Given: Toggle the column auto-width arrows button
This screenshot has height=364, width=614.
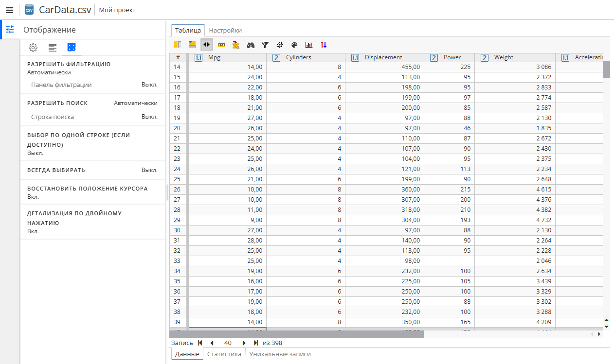Looking at the screenshot, I should (207, 45).
